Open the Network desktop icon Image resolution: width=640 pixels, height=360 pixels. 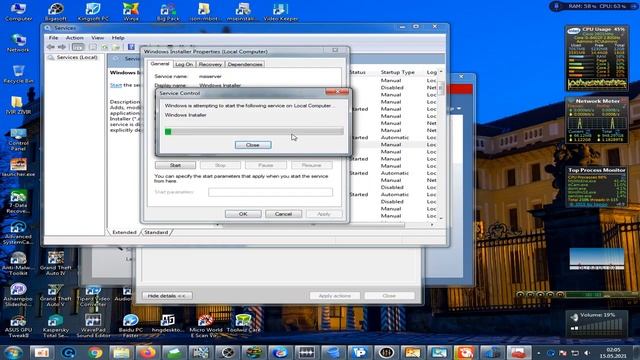[18, 43]
